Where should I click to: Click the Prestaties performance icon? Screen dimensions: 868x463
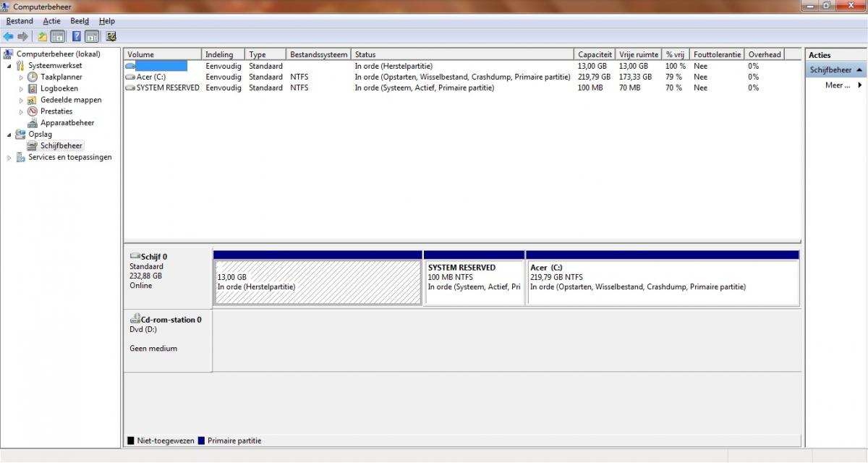click(x=33, y=111)
